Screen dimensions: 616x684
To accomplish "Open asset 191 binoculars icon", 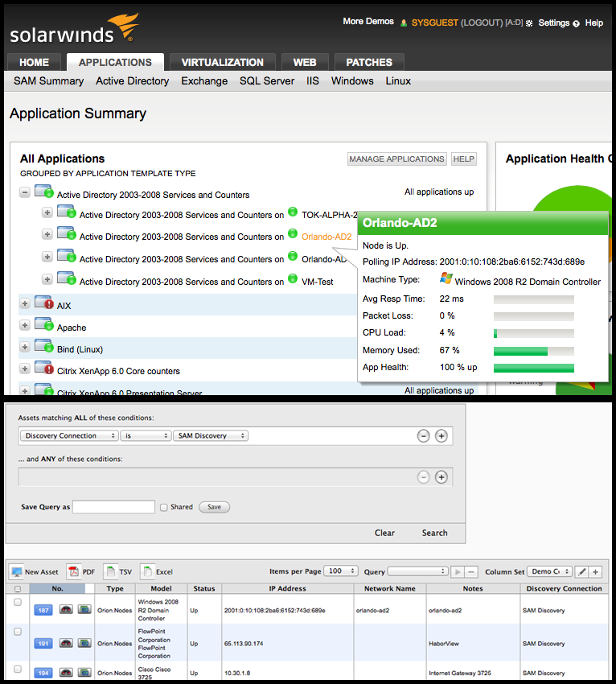I will pos(66,643).
